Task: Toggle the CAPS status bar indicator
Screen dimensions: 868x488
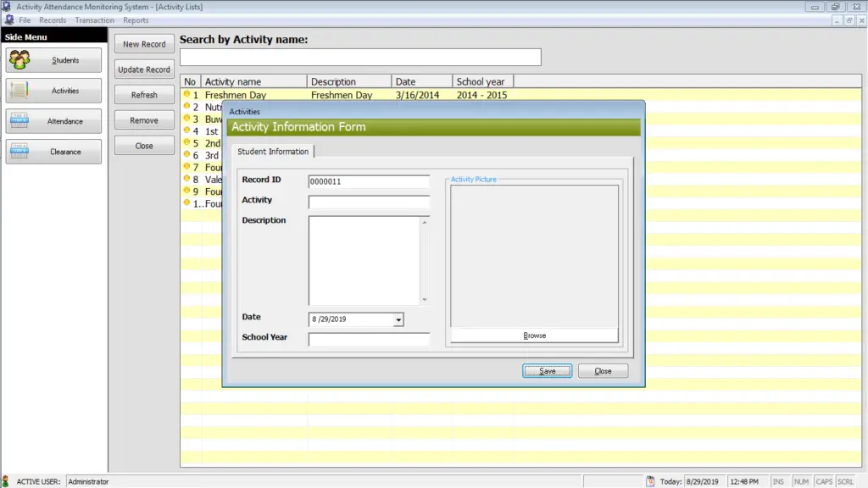Action: click(x=823, y=480)
